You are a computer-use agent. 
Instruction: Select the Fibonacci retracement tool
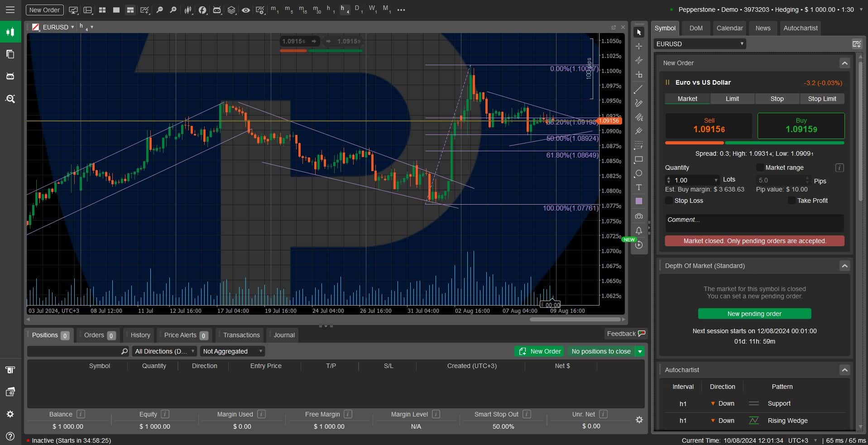(x=639, y=145)
